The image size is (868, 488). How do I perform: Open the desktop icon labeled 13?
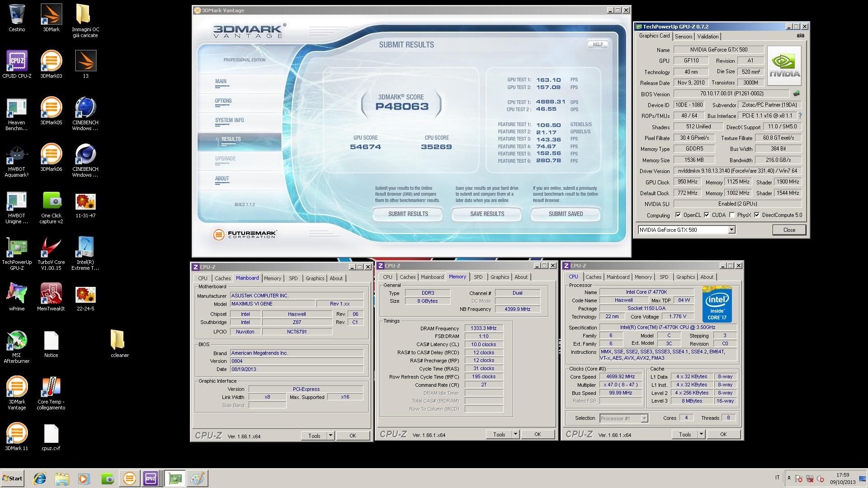85,64
